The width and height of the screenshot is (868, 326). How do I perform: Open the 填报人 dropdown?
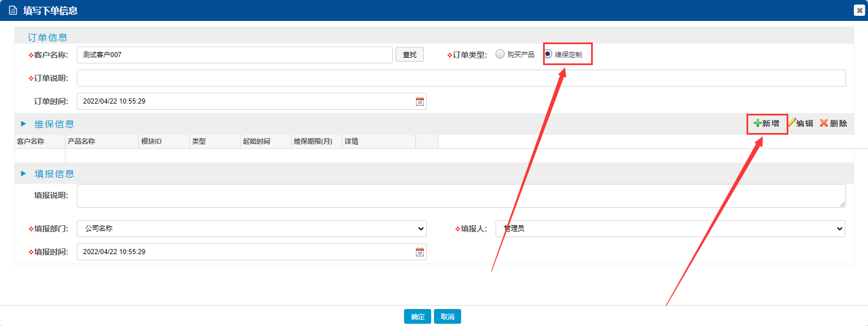click(670, 229)
